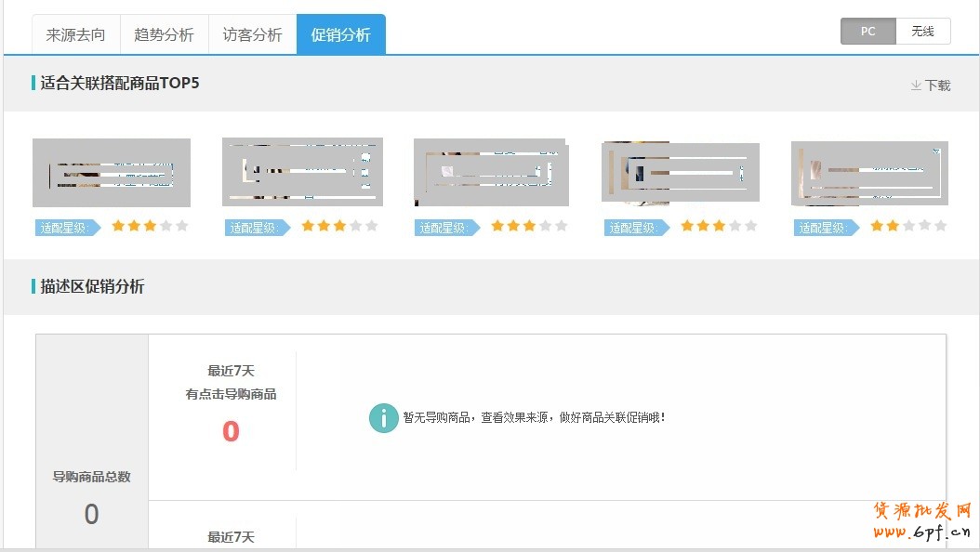Click the fourth star under the first product

tap(165, 226)
